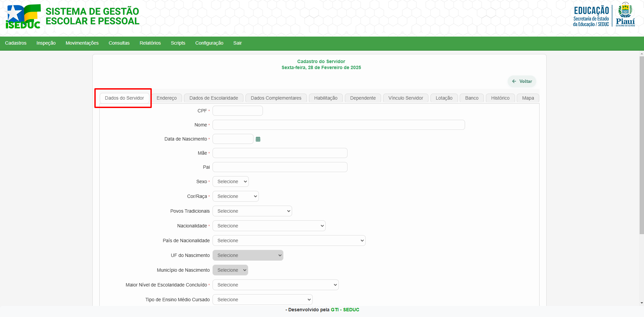Image resolution: width=644 pixels, height=317 pixels.
Task: Click the Nome text field
Action: click(x=338, y=125)
